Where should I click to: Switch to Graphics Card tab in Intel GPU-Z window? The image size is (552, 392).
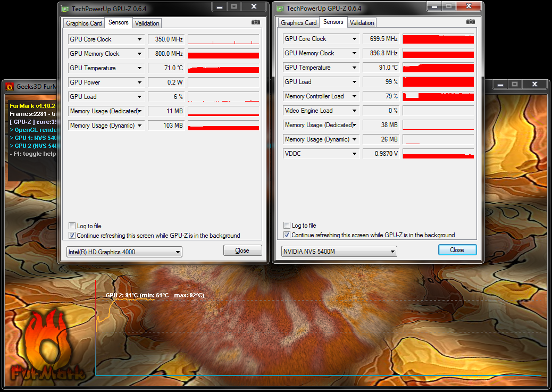pos(84,23)
